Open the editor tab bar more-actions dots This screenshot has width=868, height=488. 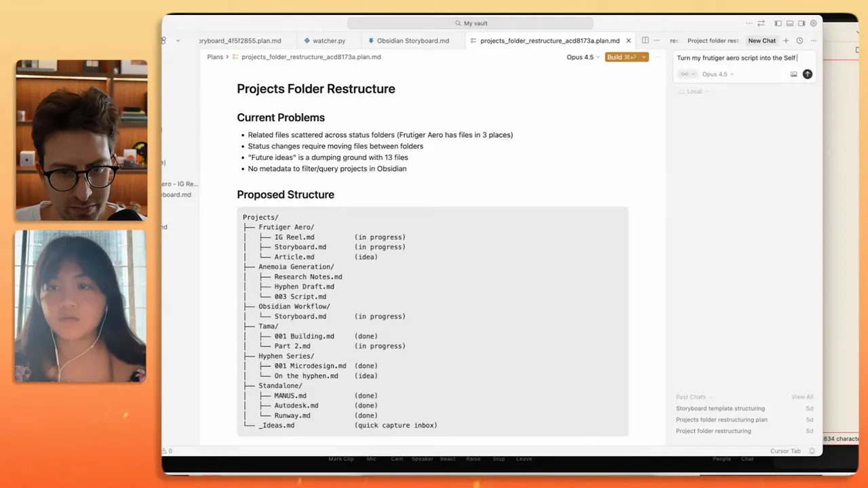click(x=656, y=41)
